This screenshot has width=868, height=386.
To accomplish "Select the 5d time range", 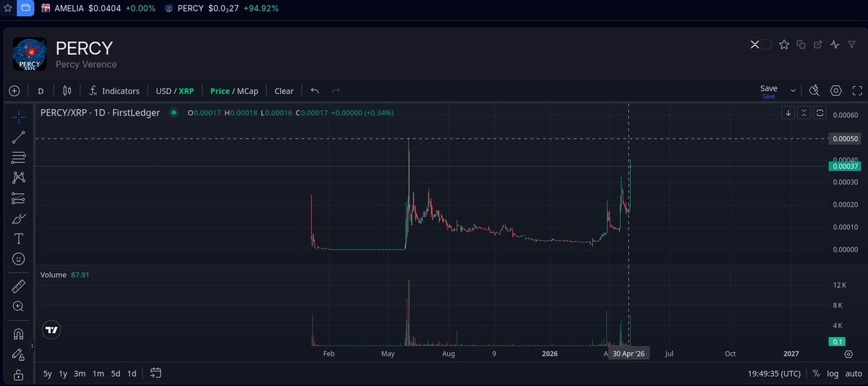I will (x=116, y=374).
